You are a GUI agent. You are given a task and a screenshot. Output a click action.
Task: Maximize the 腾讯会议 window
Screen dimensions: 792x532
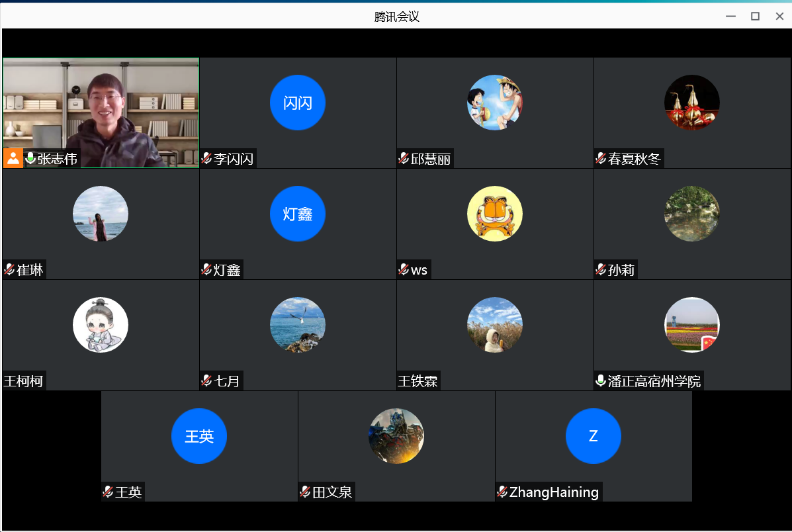click(755, 17)
